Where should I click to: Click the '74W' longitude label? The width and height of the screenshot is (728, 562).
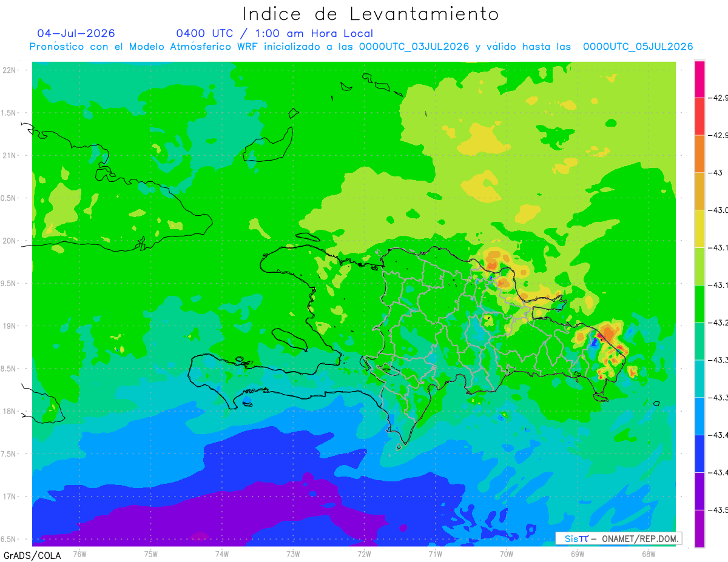pyautogui.click(x=222, y=554)
